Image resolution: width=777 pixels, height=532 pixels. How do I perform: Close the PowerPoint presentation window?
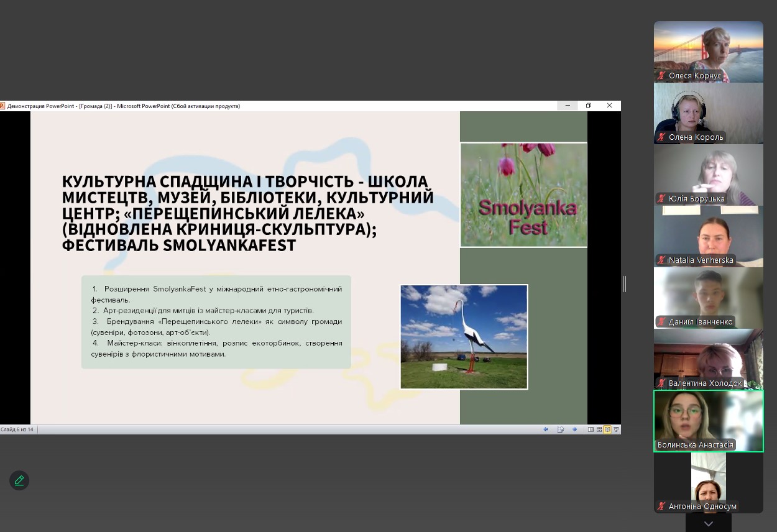(x=610, y=106)
